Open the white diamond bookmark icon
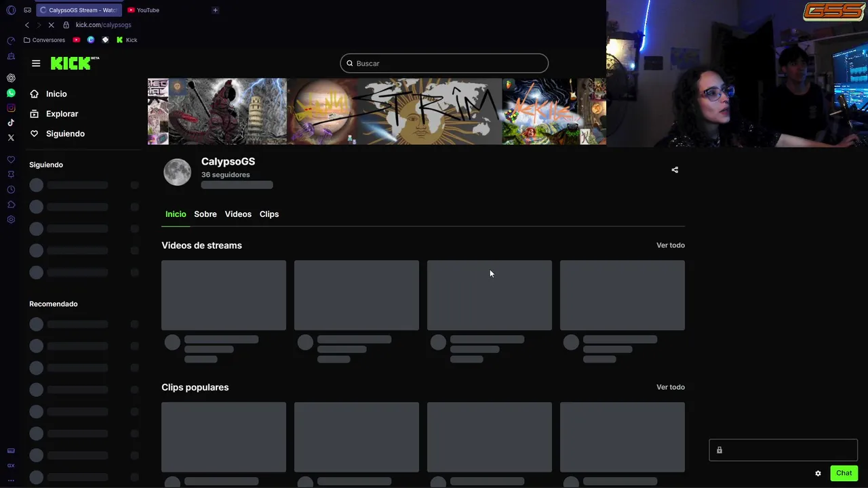Viewport: 868px width, 488px height. [105, 40]
